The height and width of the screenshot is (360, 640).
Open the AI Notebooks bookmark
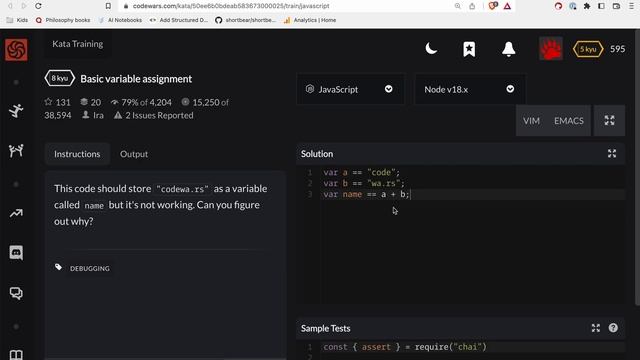pos(120,20)
